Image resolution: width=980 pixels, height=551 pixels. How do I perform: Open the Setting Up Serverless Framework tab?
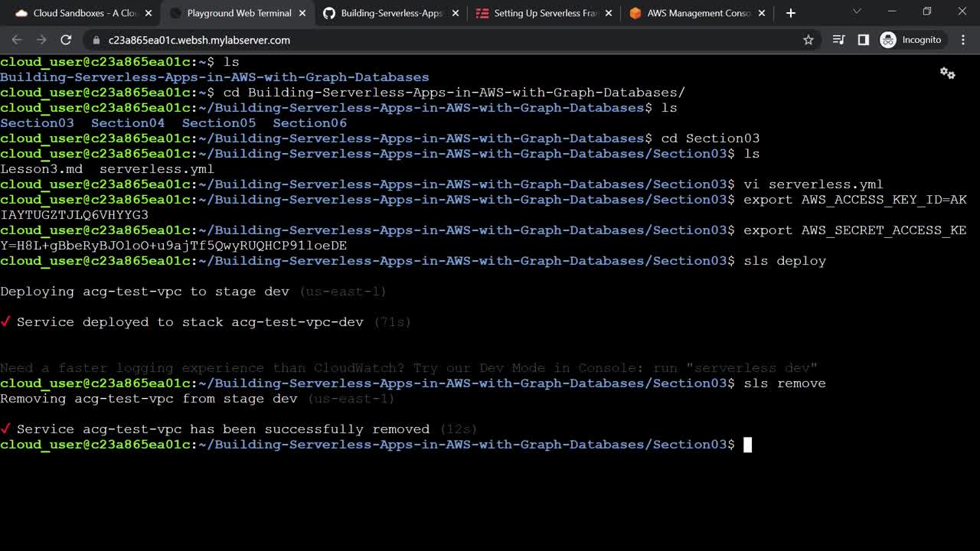(544, 13)
